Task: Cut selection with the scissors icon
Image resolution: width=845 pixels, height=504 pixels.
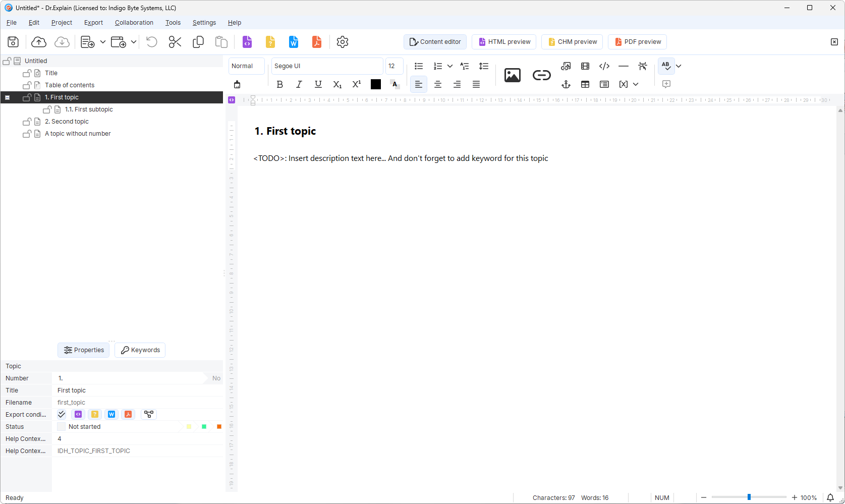Action: [x=175, y=42]
